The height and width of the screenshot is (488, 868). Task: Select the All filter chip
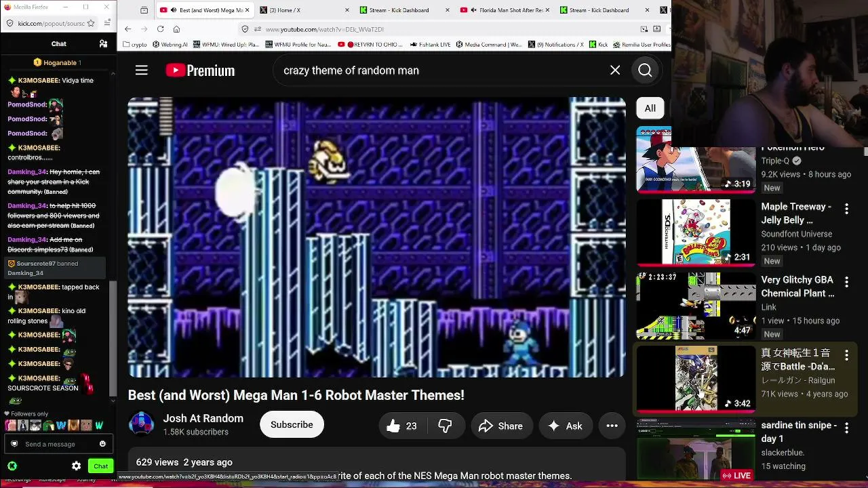pos(650,108)
